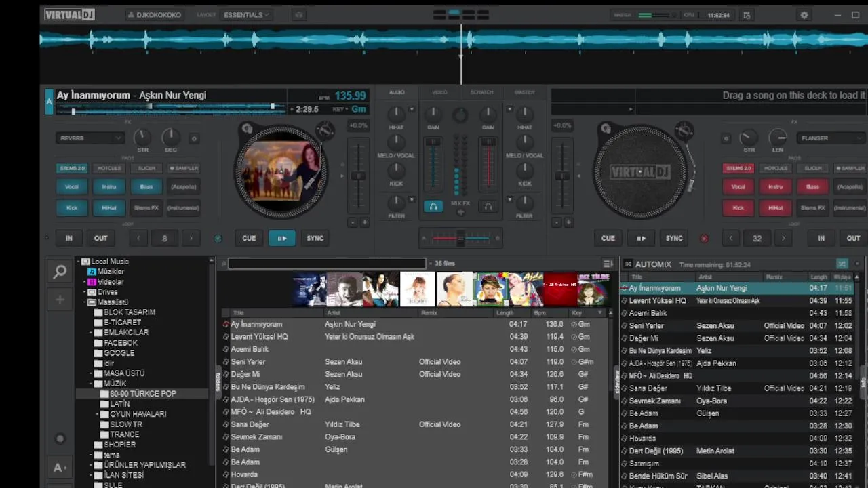868x488 pixels.
Task: Toggle the Kick stem pad on left deck
Action: [x=72, y=208]
